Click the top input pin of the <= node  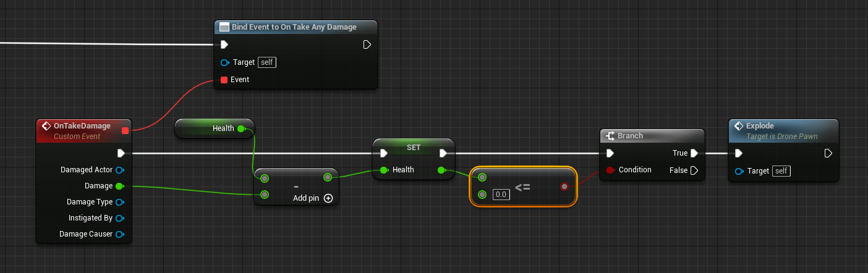482,178
